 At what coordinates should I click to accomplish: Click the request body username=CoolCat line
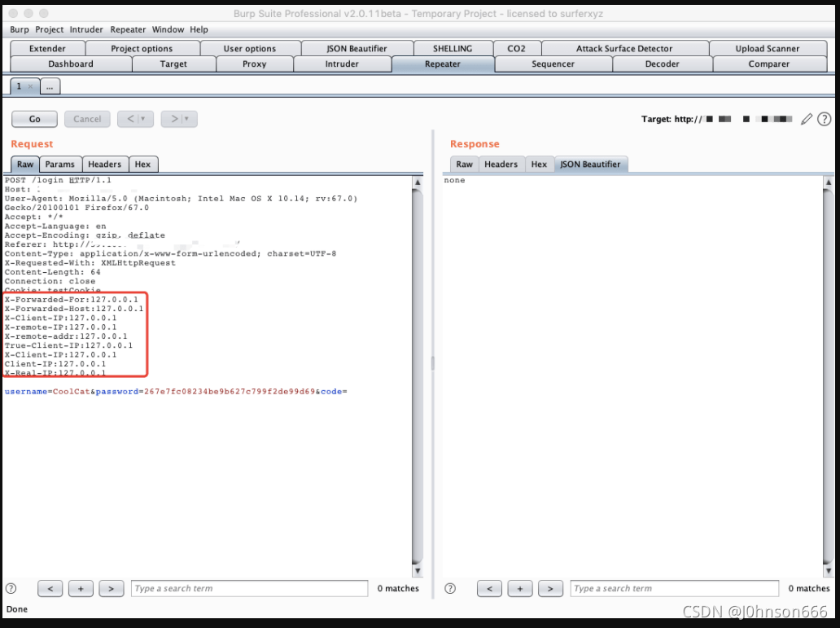176,392
